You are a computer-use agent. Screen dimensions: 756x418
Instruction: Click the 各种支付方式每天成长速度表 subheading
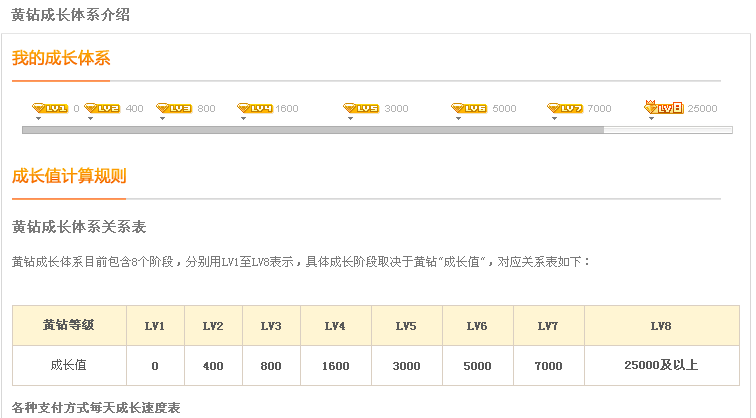pos(96,408)
